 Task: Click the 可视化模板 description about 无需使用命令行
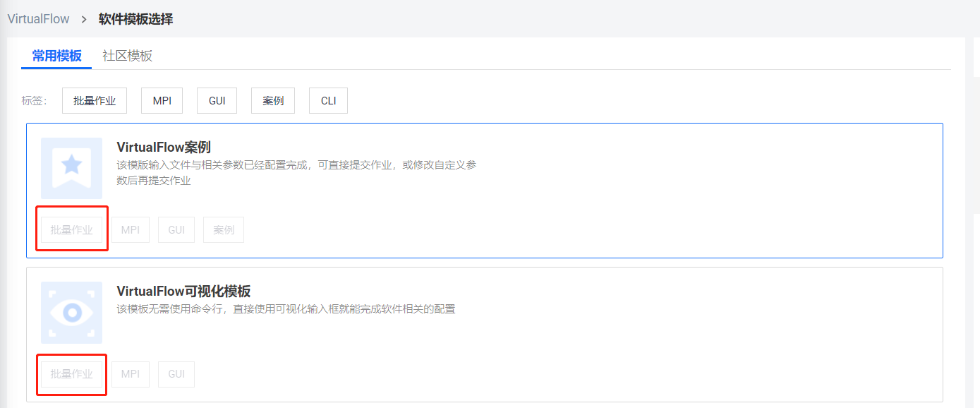(286, 309)
